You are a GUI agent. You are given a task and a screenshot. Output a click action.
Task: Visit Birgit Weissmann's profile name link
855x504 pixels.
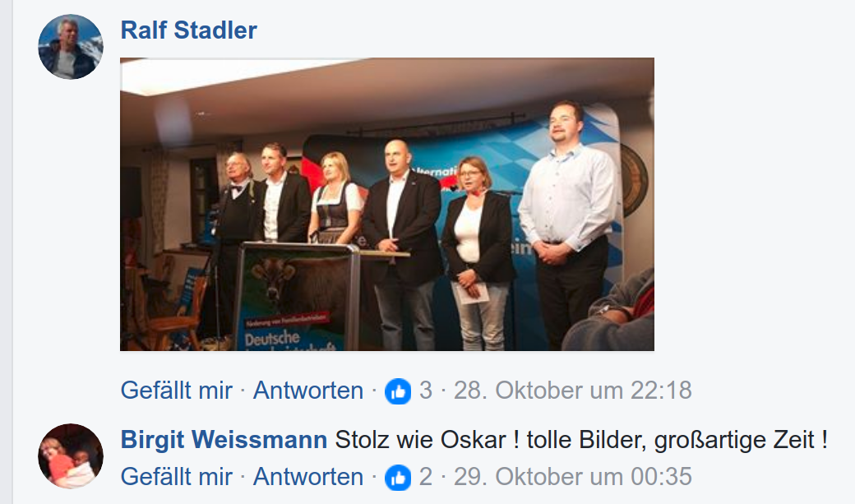[x=224, y=440]
